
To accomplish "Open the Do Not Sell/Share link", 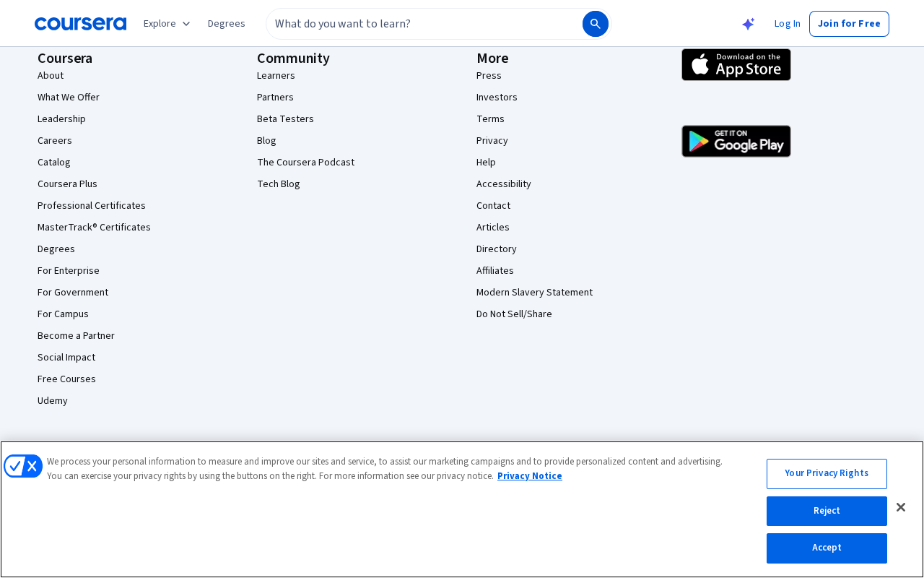I will pyautogui.click(x=514, y=314).
